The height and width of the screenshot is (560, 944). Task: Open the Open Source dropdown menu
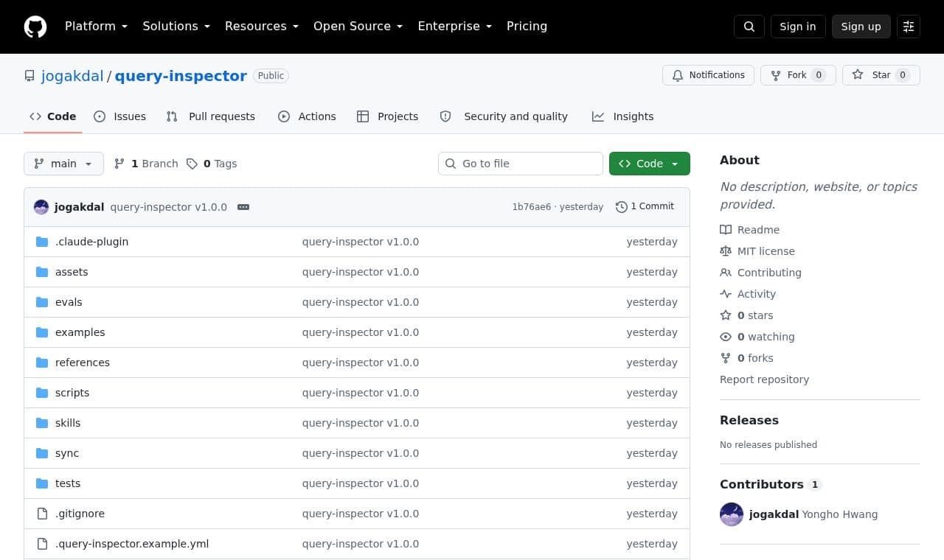coord(358,27)
